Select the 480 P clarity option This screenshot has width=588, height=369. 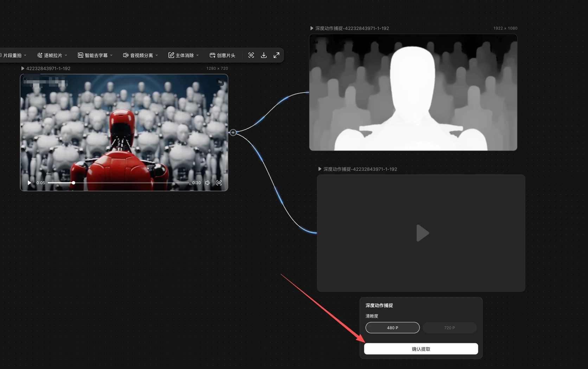click(392, 327)
